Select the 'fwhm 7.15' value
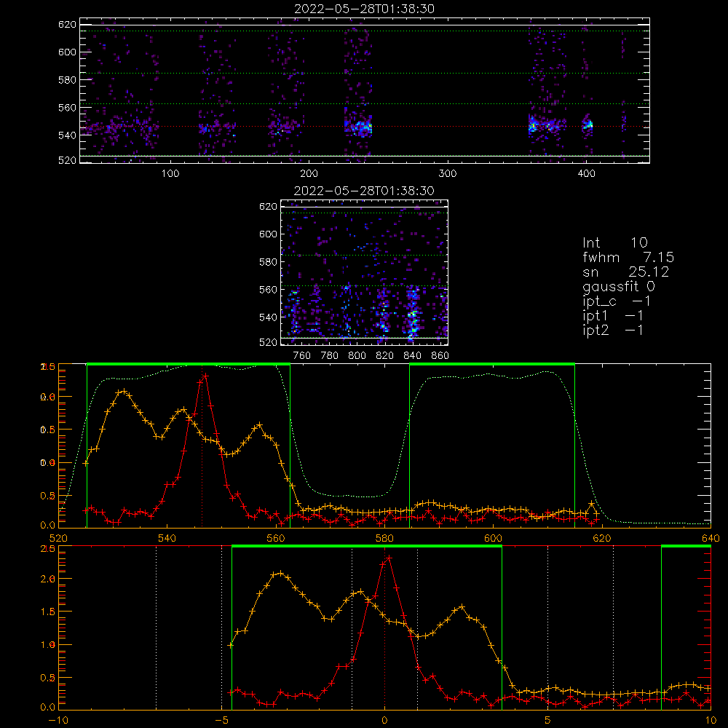Screen dimensions: 728x728 tap(628, 257)
